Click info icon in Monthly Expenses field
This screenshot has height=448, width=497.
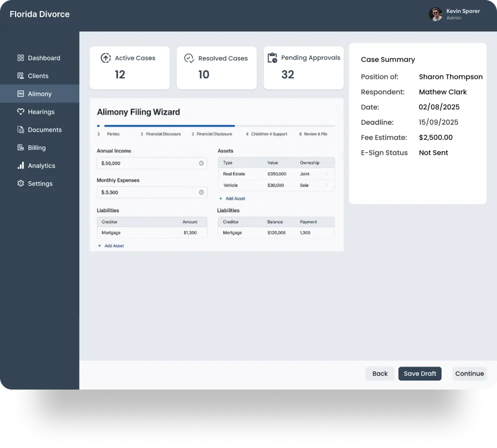tap(201, 192)
